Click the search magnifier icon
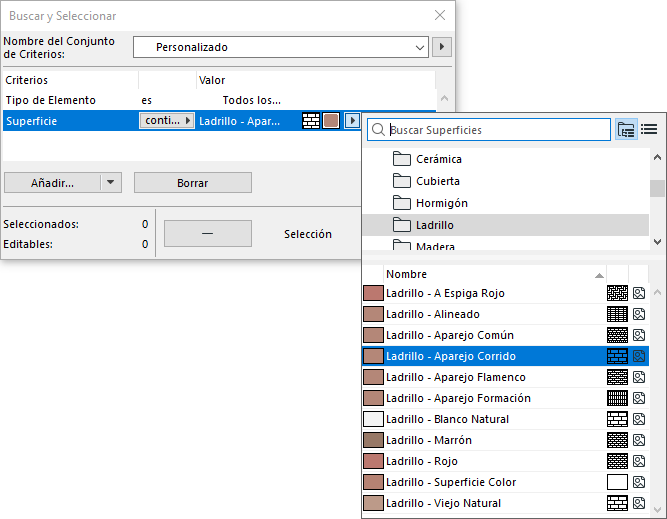This screenshot has height=519, width=667. (378, 129)
